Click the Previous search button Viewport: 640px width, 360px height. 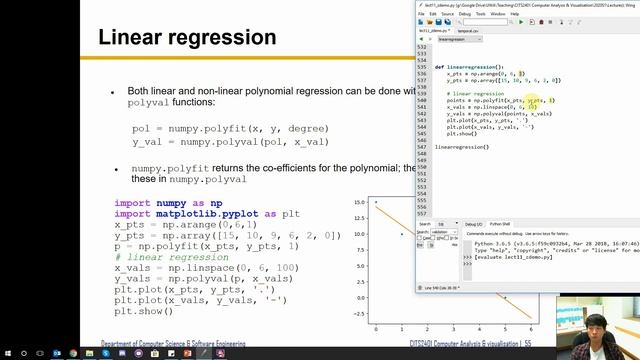pyautogui.click(x=420, y=245)
